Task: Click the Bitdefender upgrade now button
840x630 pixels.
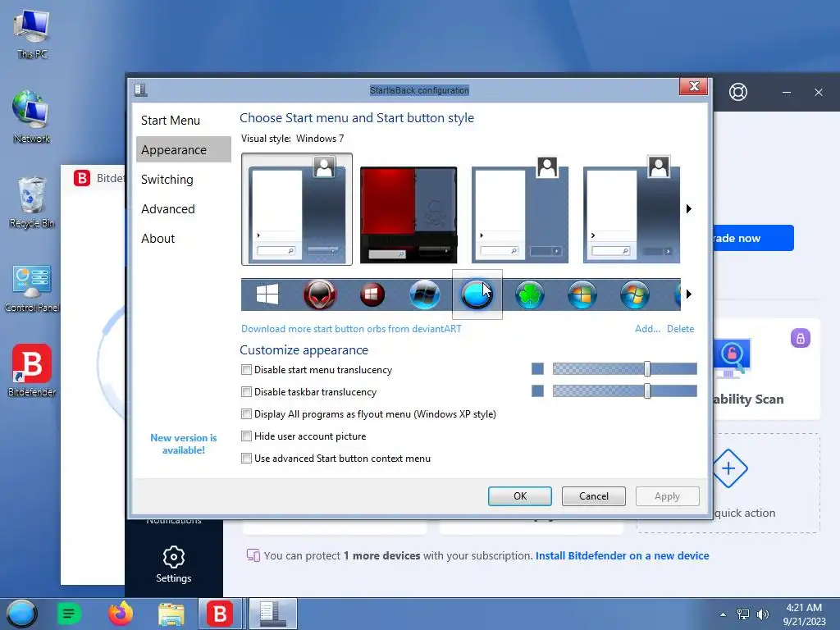Action: pyautogui.click(x=753, y=238)
